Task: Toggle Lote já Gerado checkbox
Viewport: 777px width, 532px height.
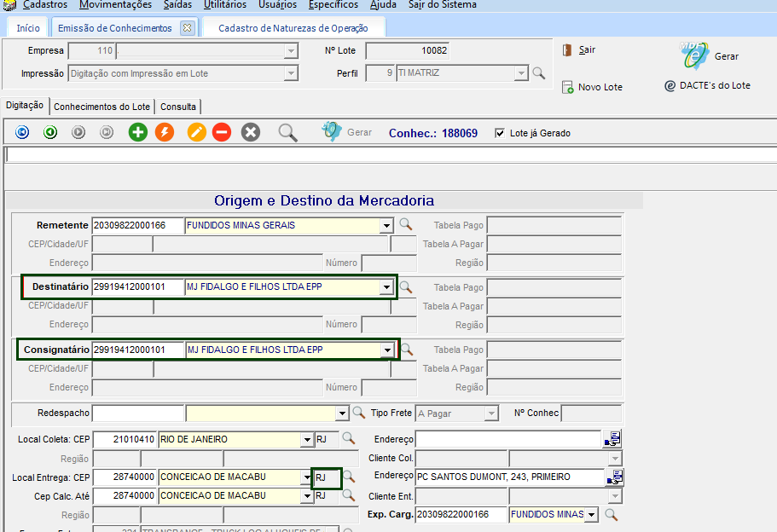Action: [x=500, y=133]
